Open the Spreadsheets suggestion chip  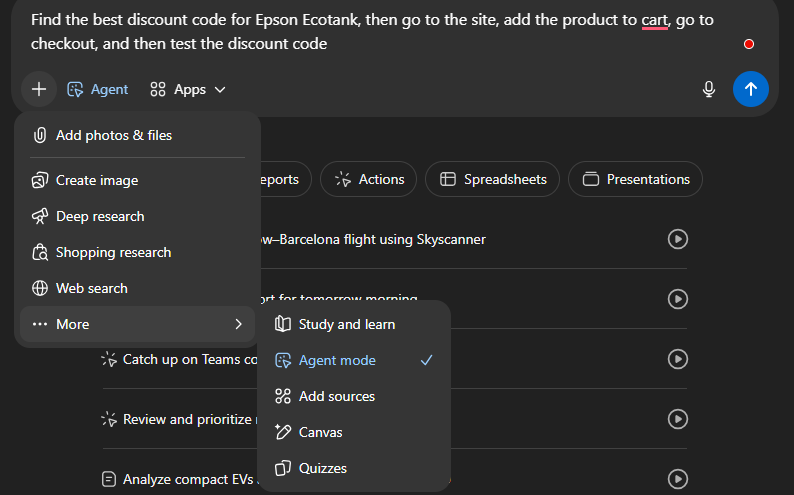[x=492, y=179]
